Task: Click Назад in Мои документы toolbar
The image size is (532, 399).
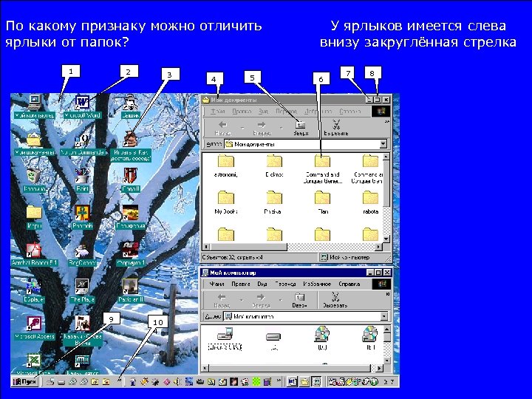Action: (223, 128)
